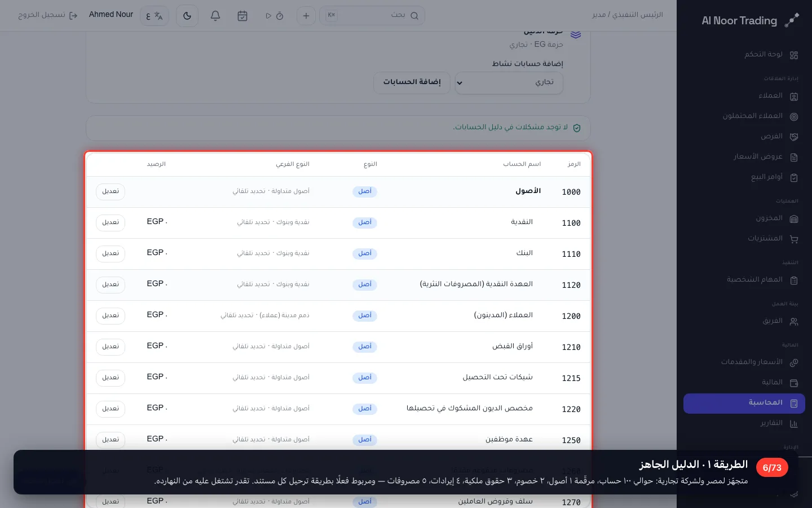Click personal tasks clipboard icon
This screenshot has height=508, width=812.
(x=794, y=281)
